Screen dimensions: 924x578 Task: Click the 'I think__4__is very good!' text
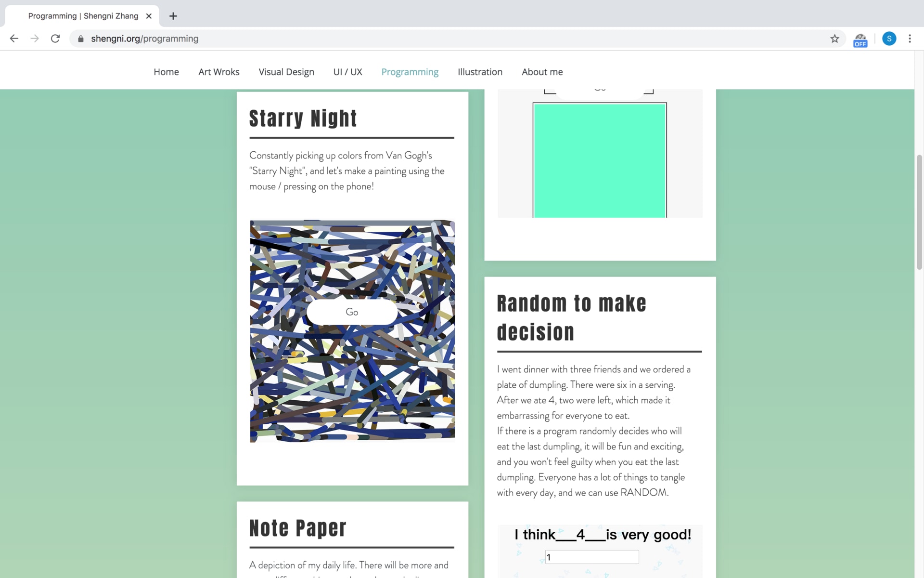(x=603, y=535)
